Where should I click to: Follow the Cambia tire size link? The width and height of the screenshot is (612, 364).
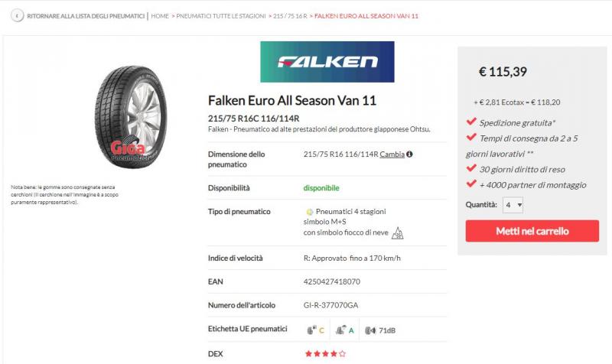click(392, 154)
